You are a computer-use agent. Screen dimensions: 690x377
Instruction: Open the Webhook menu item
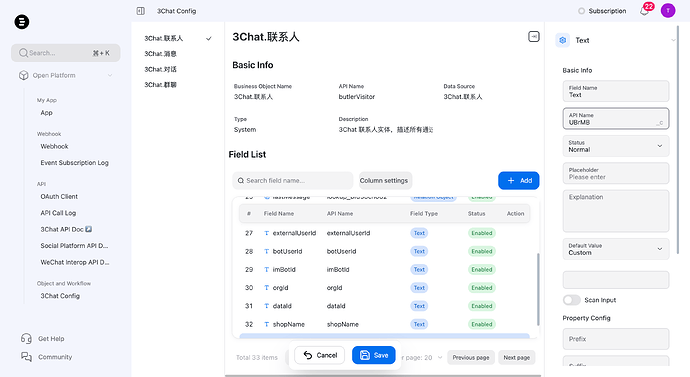[54, 146]
